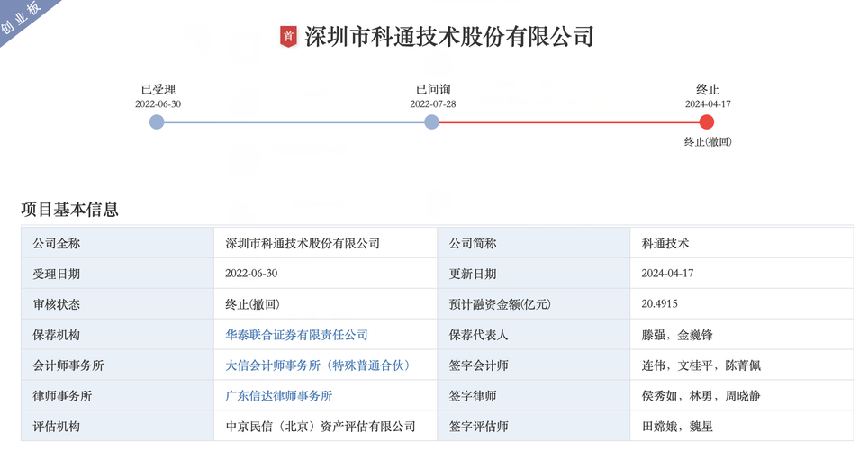Click the 已问询 timeline node dot
Viewport: 868px width, 450px height.
[x=432, y=122]
